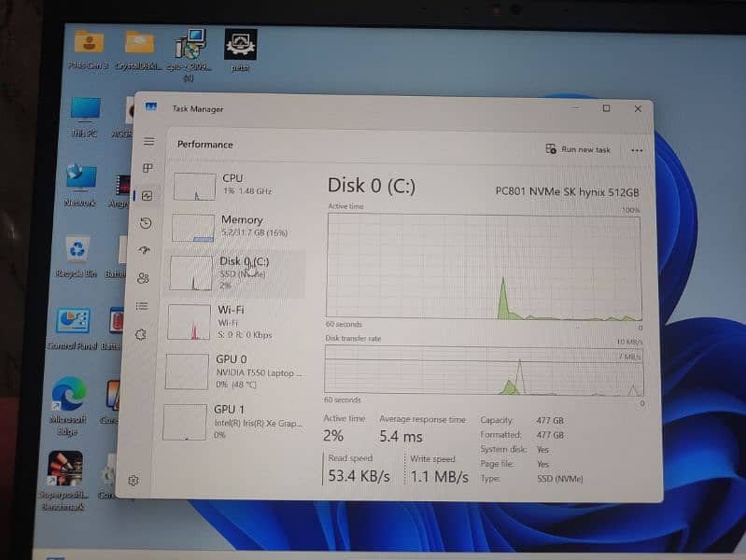Click the Disk transfer rate graph
The image size is (746, 560).
tap(484, 371)
